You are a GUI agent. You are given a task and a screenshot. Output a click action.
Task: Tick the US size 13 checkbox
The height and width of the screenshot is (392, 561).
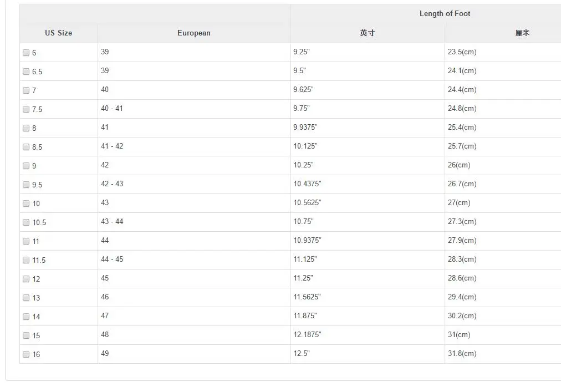pyautogui.click(x=26, y=298)
